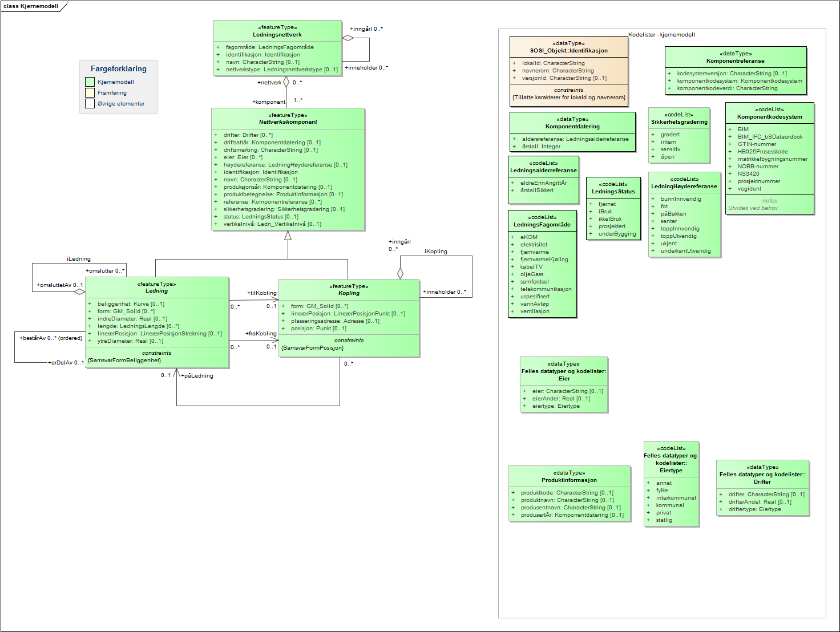Click attribute 'høydereferanse: LedningHøydereferanse [0..1]'
The height and width of the screenshot is (632, 840).
(x=285, y=165)
